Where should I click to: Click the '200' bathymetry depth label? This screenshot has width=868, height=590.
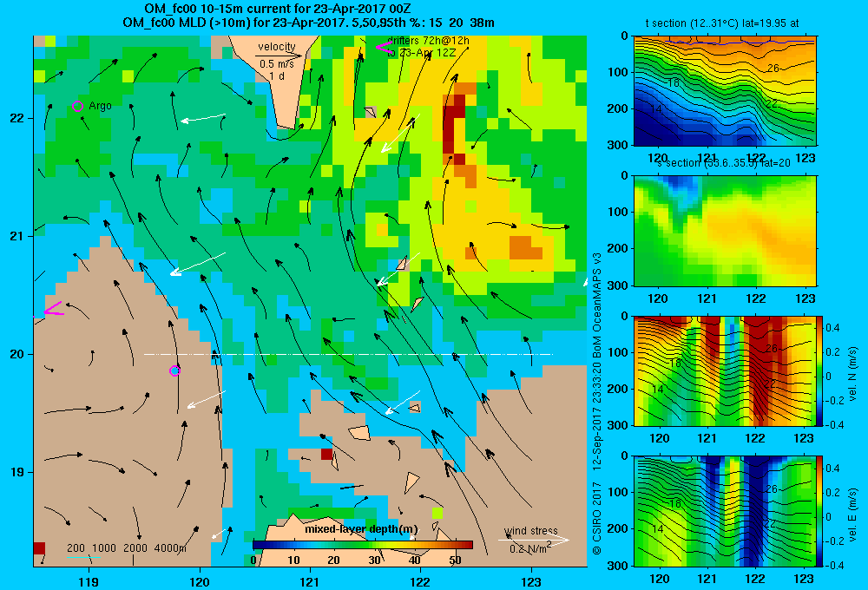click(x=76, y=548)
